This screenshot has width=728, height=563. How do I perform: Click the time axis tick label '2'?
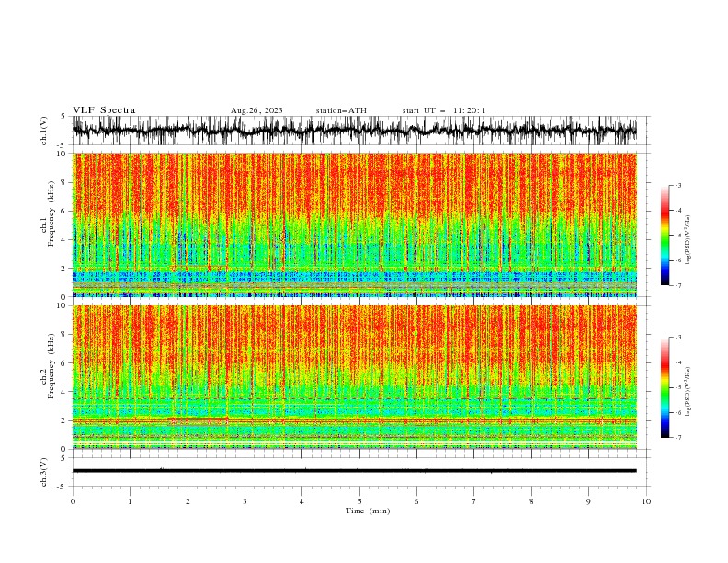pos(188,501)
